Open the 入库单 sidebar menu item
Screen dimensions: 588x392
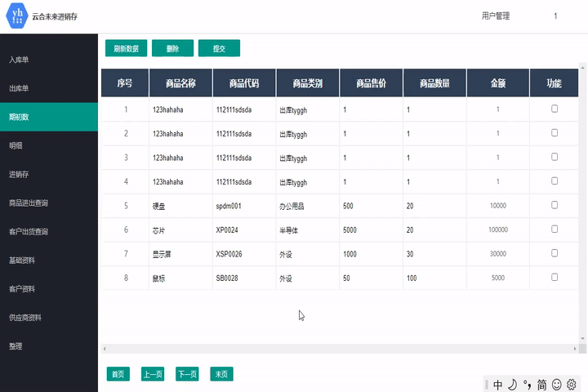coord(20,60)
